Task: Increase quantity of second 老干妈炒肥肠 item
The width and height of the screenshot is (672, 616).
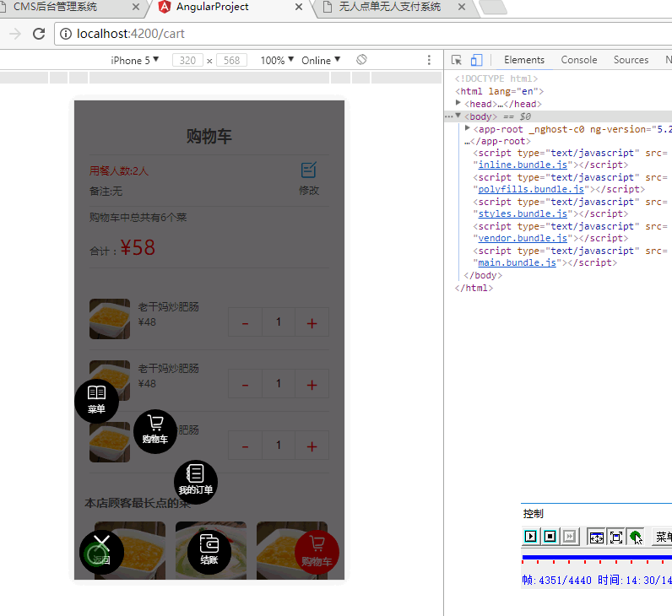Action: (312, 384)
